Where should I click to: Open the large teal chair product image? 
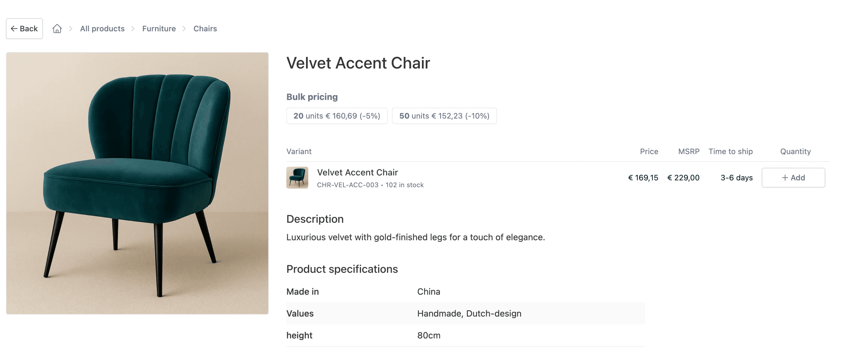pyautogui.click(x=137, y=183)
